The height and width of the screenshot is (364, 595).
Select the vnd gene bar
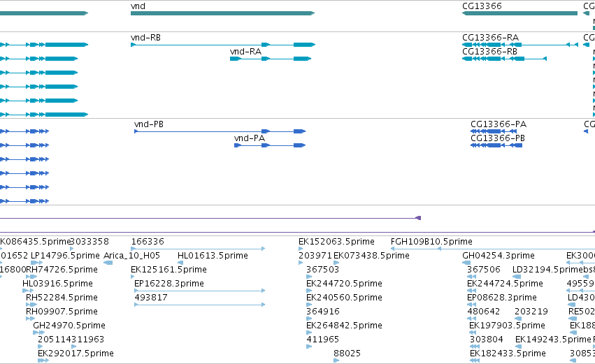point(223,13)
